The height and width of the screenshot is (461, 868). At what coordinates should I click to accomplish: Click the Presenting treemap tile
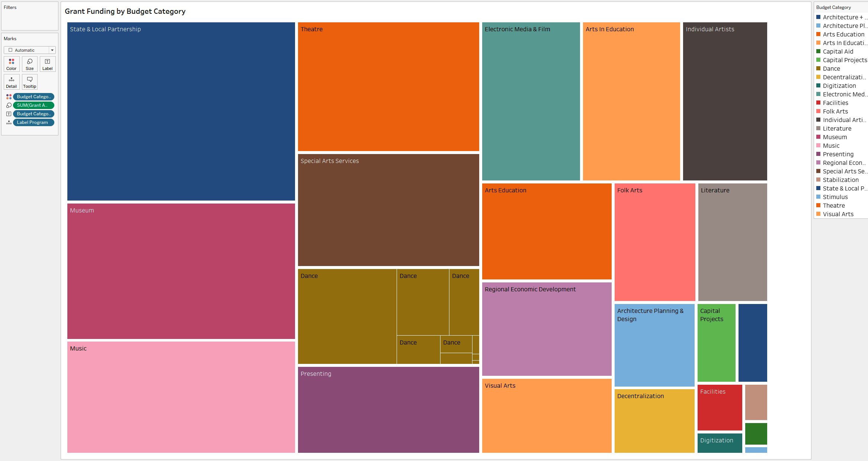388,410
